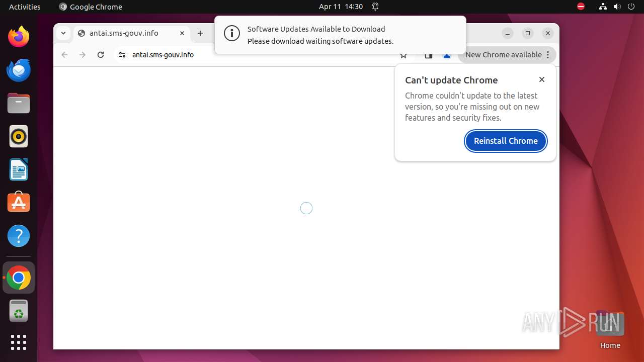Close the antai.sms-gouv.info tab
644x362 pixels.
(182, 33)
